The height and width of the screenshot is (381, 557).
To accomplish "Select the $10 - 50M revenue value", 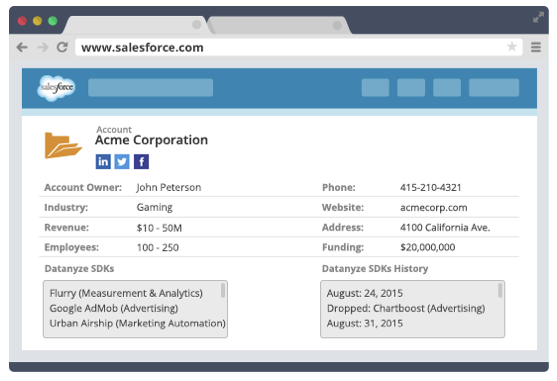I will pos(159,228).
